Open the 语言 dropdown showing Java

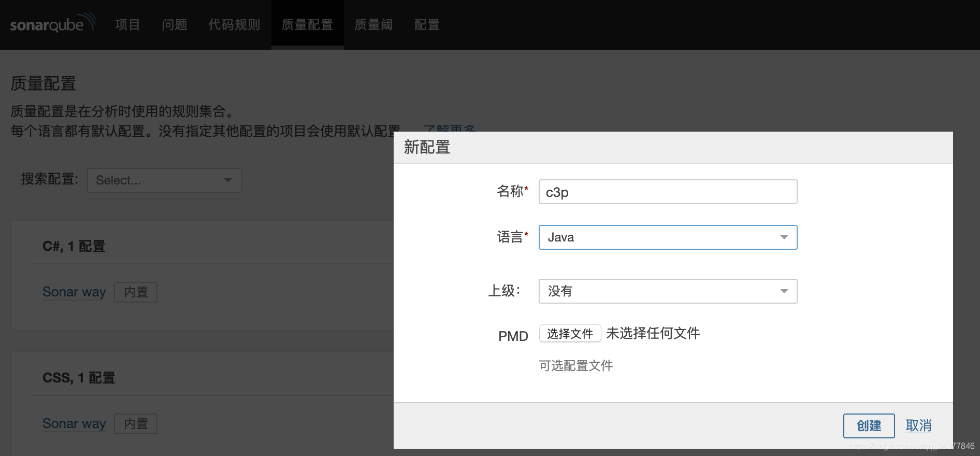[668, 237]
